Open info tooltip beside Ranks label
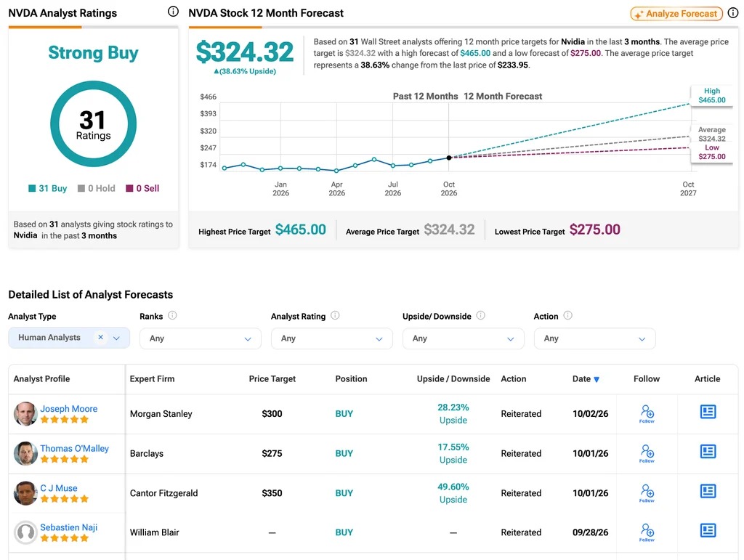744x560 pixels. point(172,315)
